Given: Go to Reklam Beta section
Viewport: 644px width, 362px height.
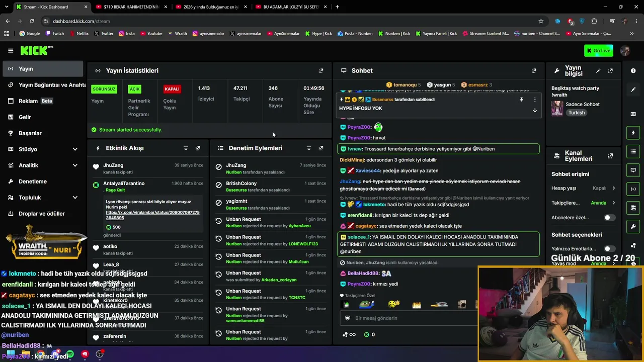Looking at the screenshot, I should (42, 101).
